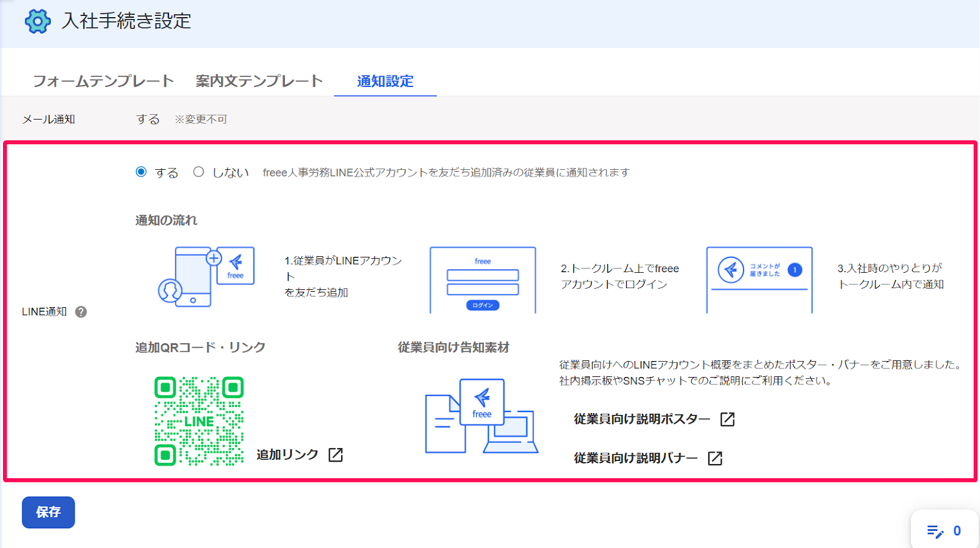Click the 入社手続き設定 page title
Image resolution: width=980 pixels, height=548 pixels.
pyautogui.click(x=126, y=21)
